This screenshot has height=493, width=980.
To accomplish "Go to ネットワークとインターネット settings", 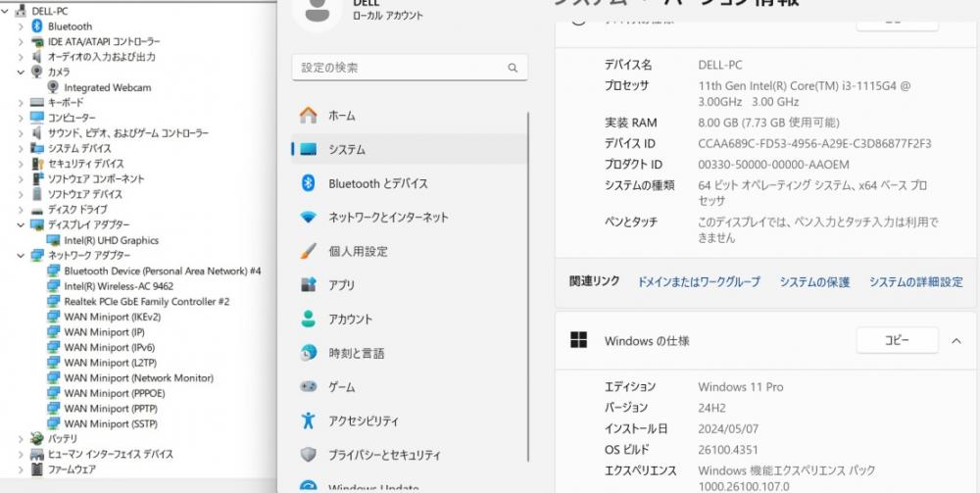I will [410, 218].
